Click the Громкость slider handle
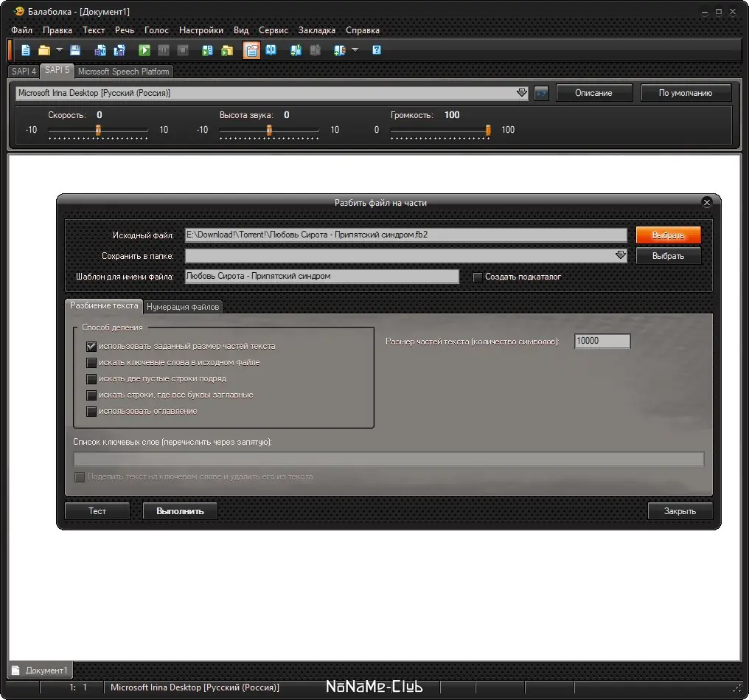This screenshot has width=749, height=700. tap(488, 131)
